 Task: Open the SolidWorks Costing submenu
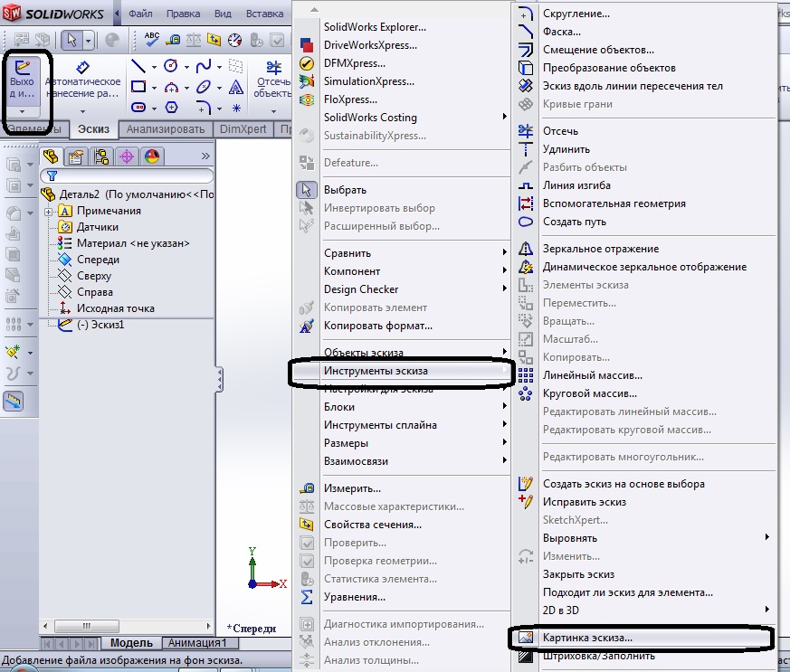tap(402, 118)
